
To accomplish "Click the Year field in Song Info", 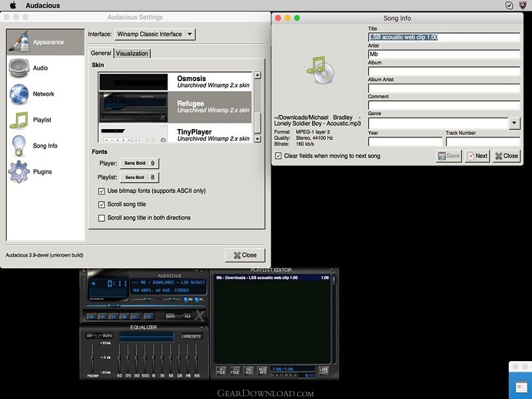I will point(406,142).
